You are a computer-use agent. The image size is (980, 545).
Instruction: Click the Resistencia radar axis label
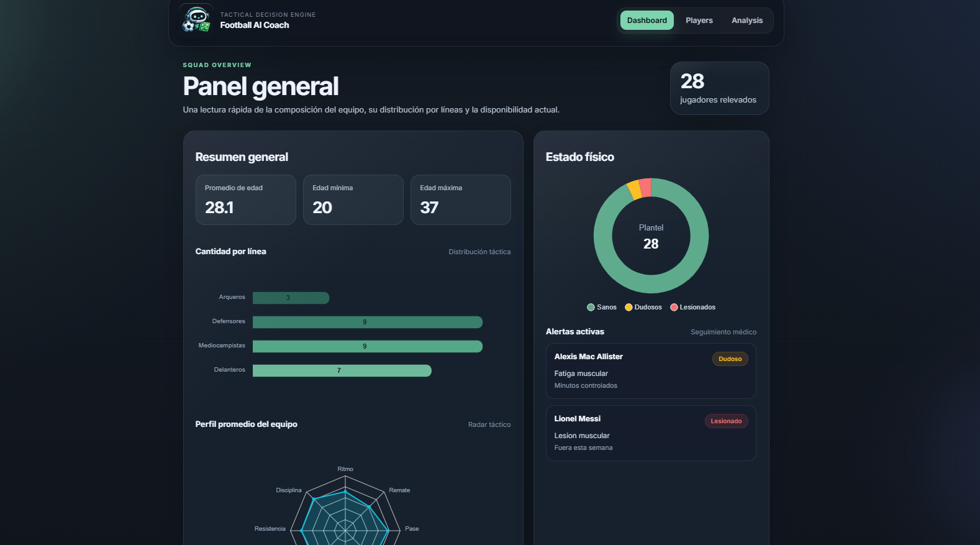[270, 529]
